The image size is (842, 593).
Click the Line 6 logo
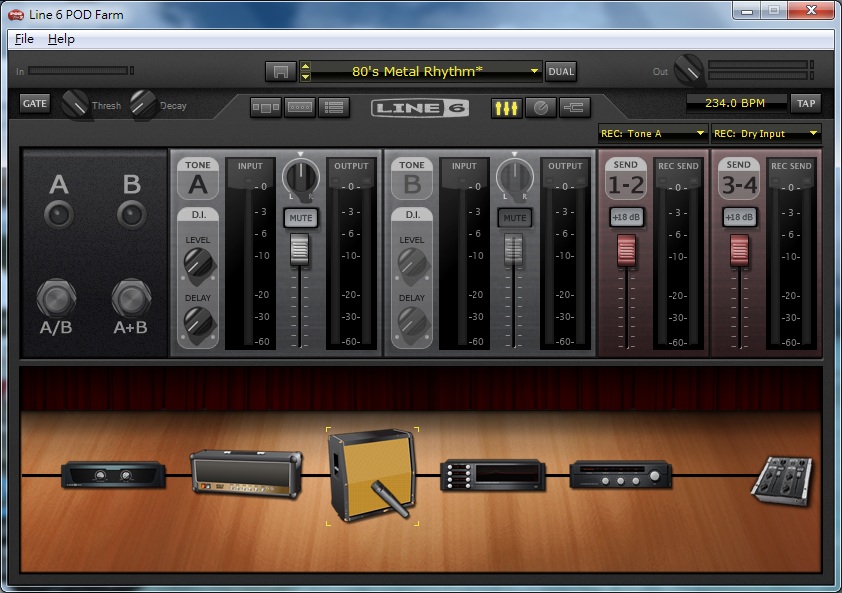coord(420,108)
